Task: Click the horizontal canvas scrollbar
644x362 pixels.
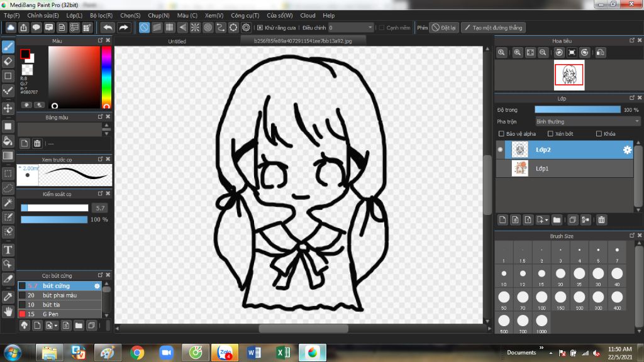Action: coord(303,328)
